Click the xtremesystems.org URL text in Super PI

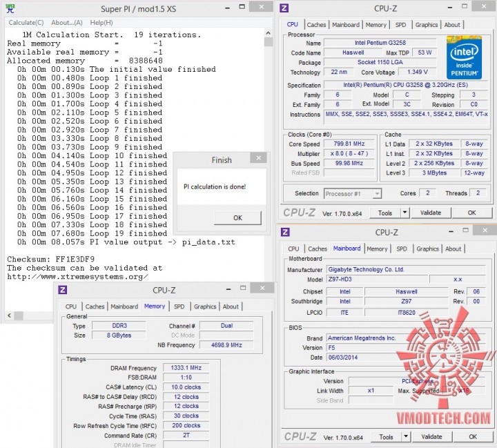tap(77, 277)
